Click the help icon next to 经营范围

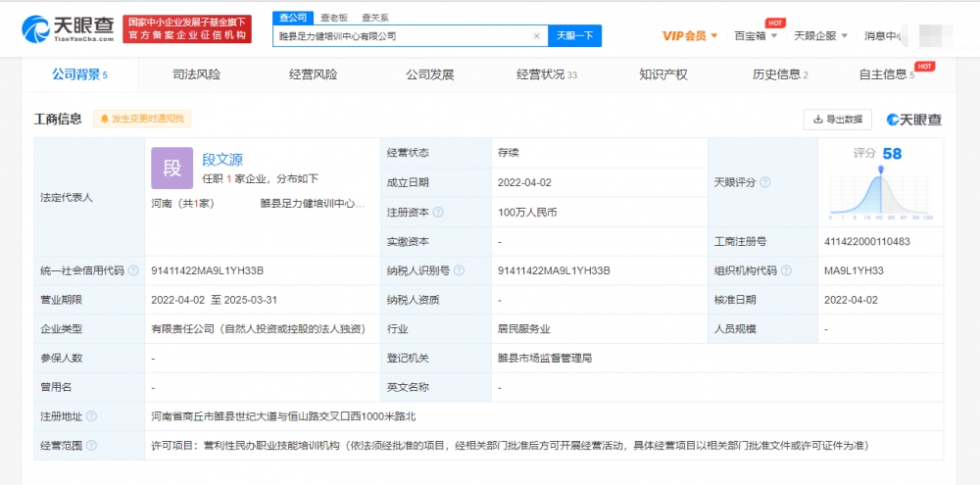coord(91,446)
